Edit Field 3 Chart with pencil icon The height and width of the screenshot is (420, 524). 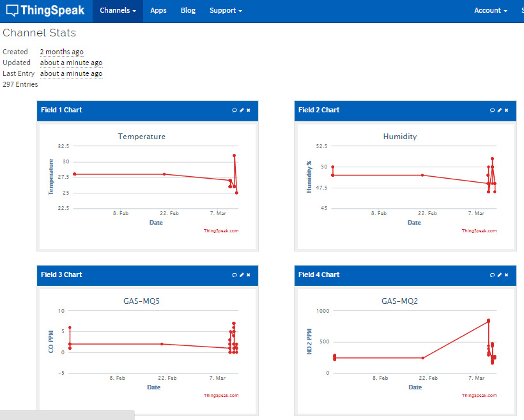242,274
